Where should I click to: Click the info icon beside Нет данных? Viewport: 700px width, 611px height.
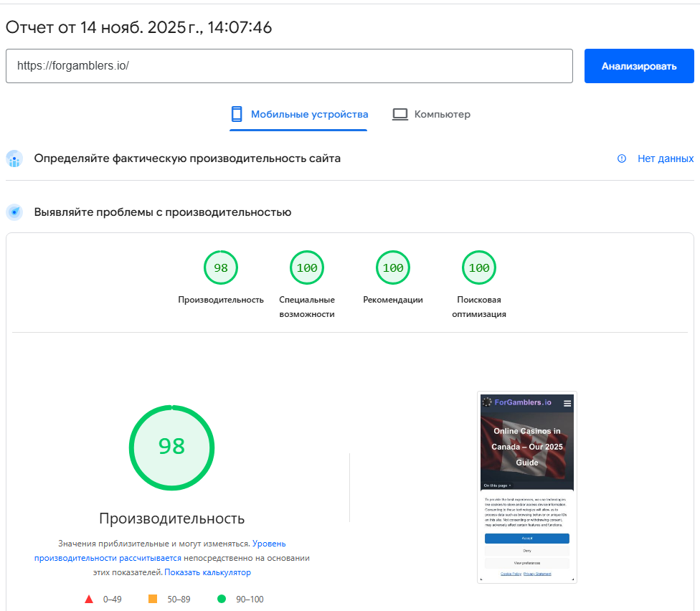point(621,158)
